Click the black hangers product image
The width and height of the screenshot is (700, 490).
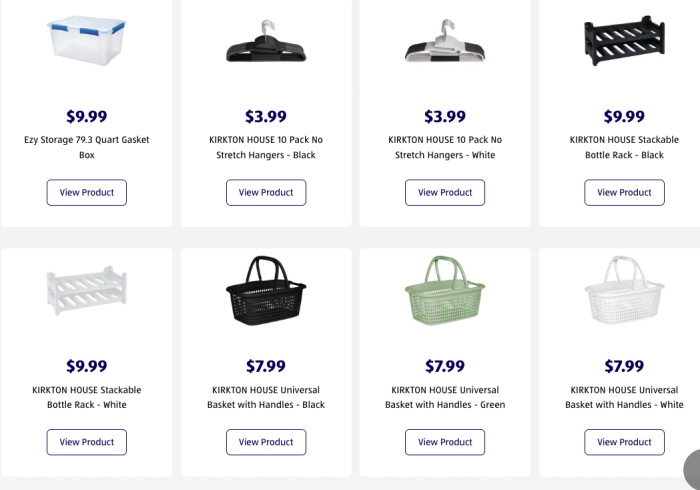(x=265, y=42)
